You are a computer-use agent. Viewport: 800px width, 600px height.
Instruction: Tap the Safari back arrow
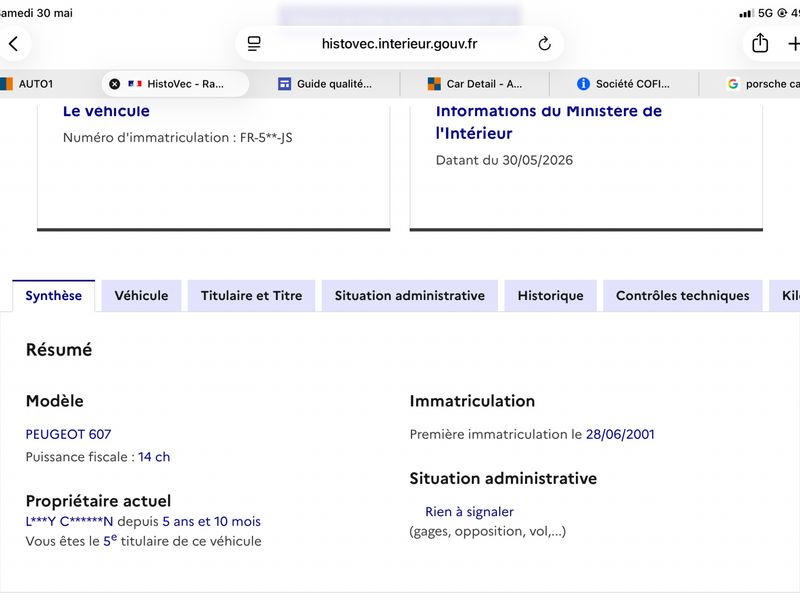(x=14, y=44)
